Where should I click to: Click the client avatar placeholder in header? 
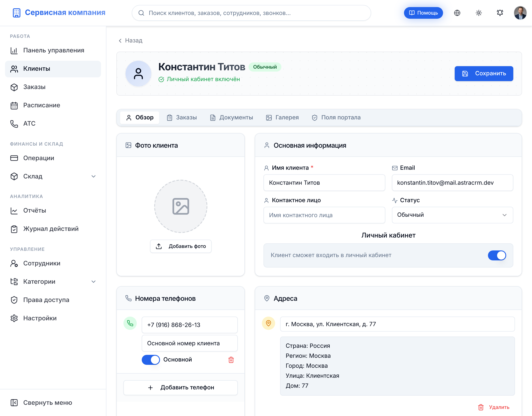tap(138, 74)
